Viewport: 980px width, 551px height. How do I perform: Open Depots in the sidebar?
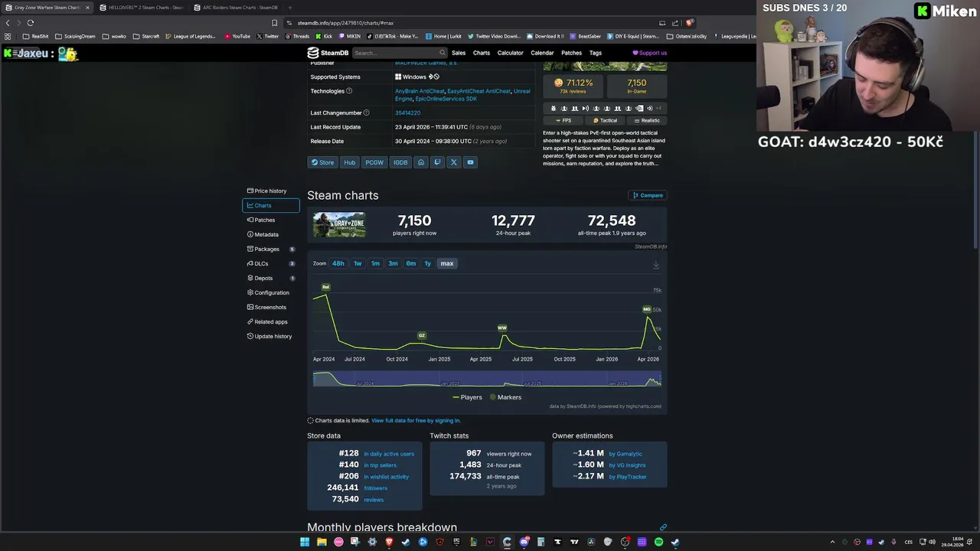[270, 278]
